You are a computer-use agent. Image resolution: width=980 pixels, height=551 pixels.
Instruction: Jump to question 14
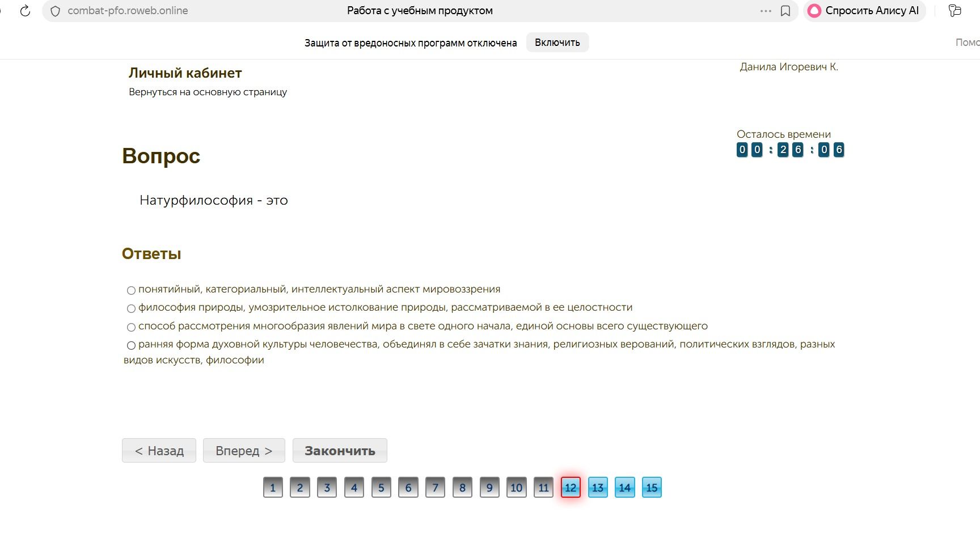pos(625,488)
